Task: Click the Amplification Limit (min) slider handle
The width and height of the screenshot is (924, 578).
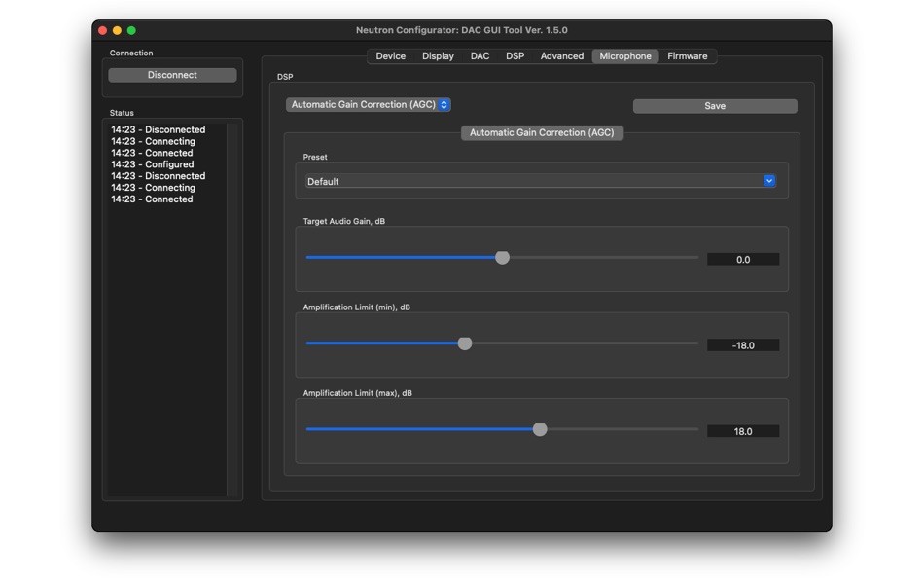Action: coord(465,343)
